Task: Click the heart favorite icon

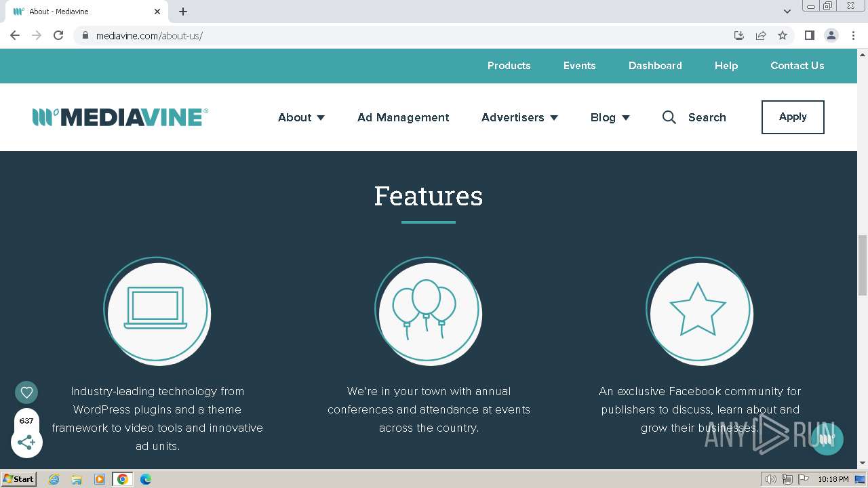Action: (x=26, y=392)
